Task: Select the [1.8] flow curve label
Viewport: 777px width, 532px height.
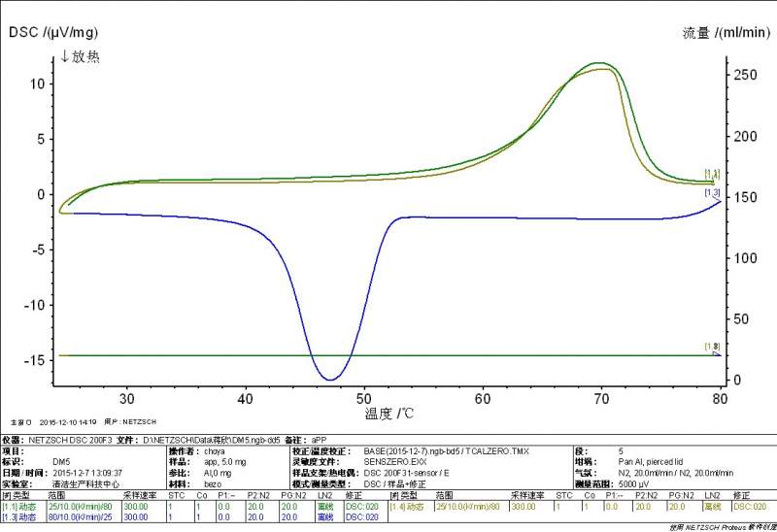Action: coord(712,347)
